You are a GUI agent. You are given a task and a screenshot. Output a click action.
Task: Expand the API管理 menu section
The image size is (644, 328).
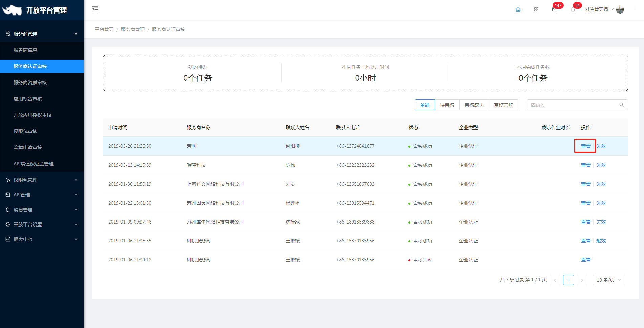76,195
